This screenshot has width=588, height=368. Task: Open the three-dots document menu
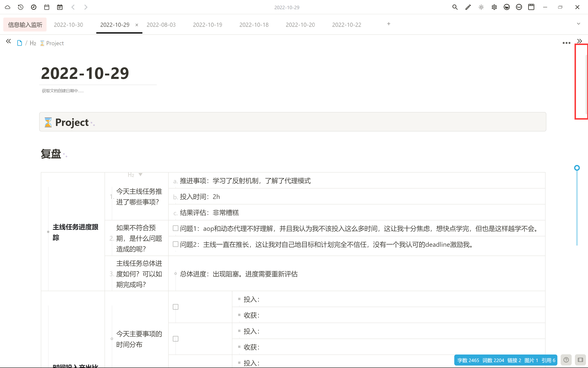tap(566, 43)
